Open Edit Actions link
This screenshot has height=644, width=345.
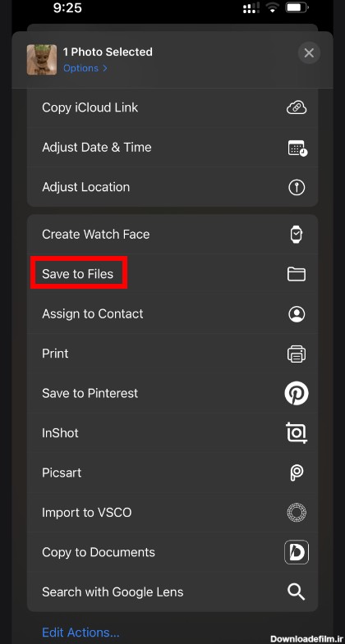coord(80,632)
